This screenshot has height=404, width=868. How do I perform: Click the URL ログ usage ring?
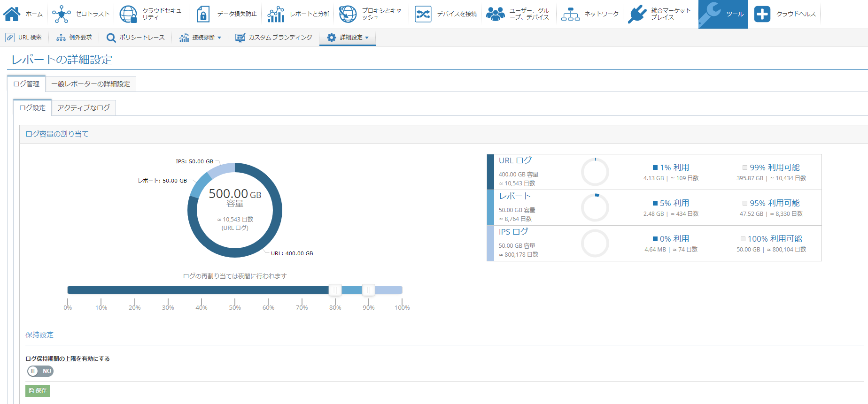[x=595, y=172]
